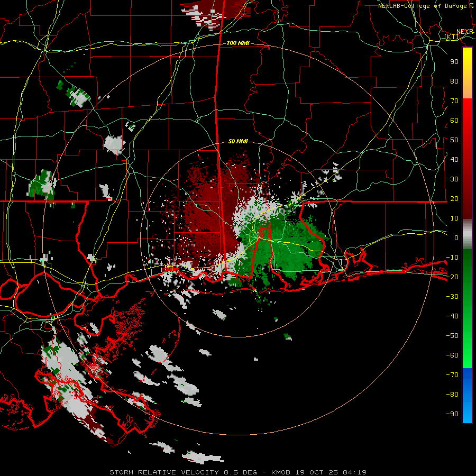Image resolution: width=476 pixels, height=476 pixels.
Task: Select the 90 value on the velocity scale
Action: click(x=454, y=61)
